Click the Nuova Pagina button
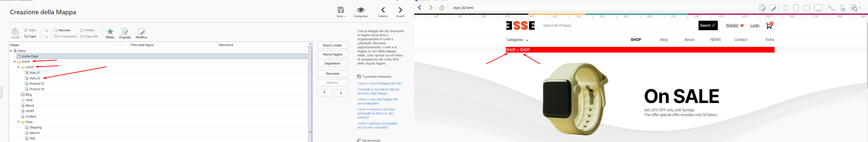 click(x=332, y=54)
